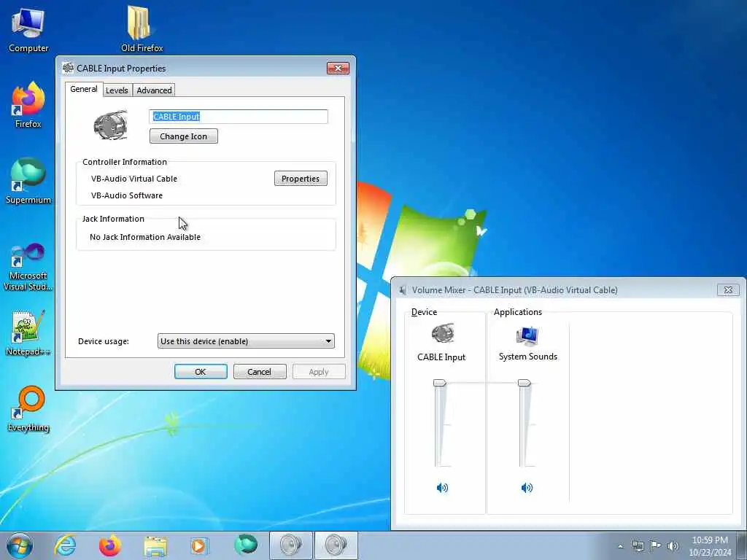Confirm with the OK button

201,371
